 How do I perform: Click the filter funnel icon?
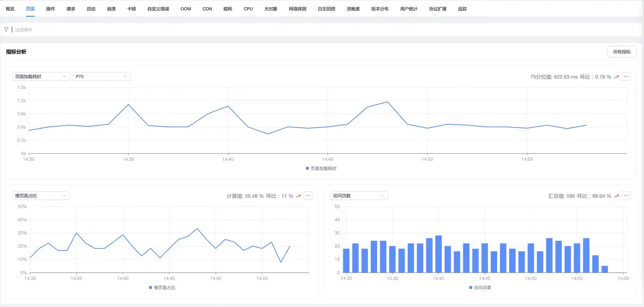click(x=6, y=29)
